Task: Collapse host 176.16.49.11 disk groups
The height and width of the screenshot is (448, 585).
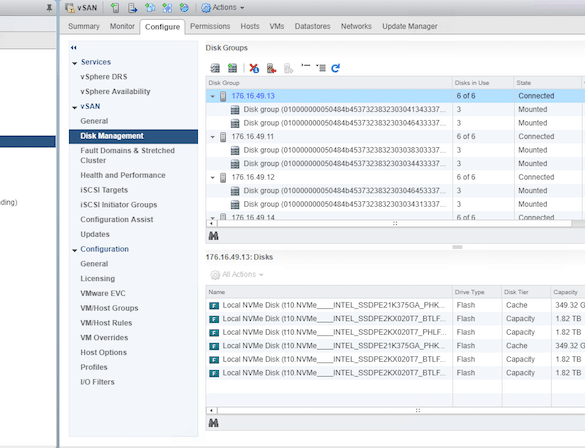Action: [212, 137]
